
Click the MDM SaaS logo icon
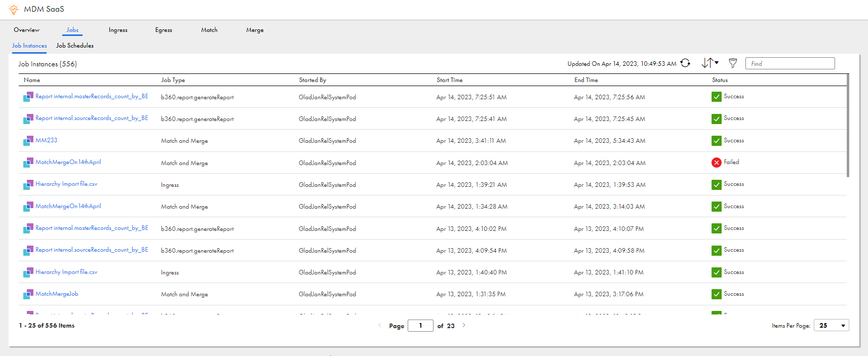click(x=14, y=10)
